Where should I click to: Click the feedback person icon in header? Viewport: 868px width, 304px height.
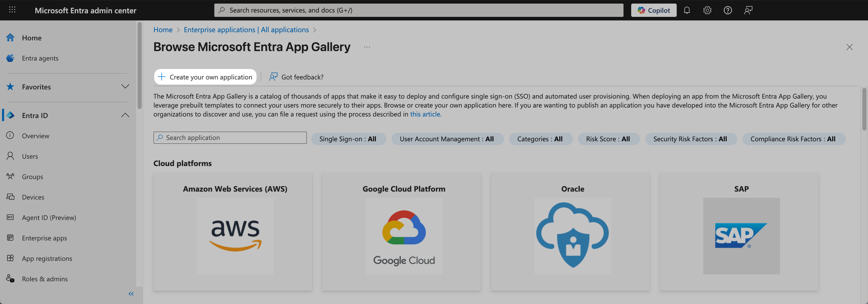click(x=748, y=10)
